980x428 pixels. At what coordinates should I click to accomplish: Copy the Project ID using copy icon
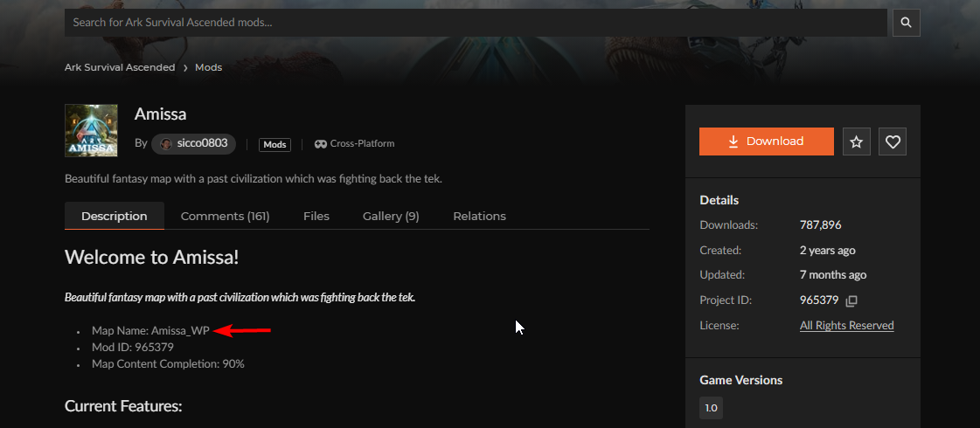(x=851, y=300)
